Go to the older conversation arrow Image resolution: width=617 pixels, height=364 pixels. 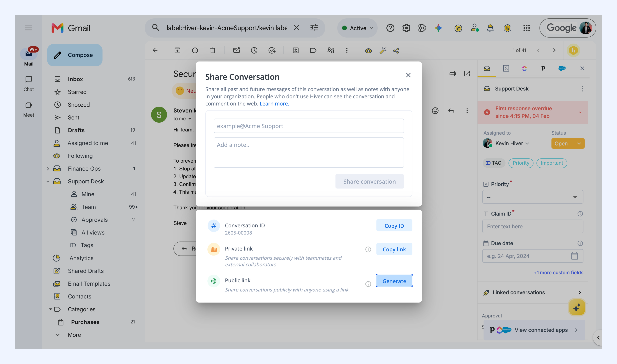[x=554, y=50]
